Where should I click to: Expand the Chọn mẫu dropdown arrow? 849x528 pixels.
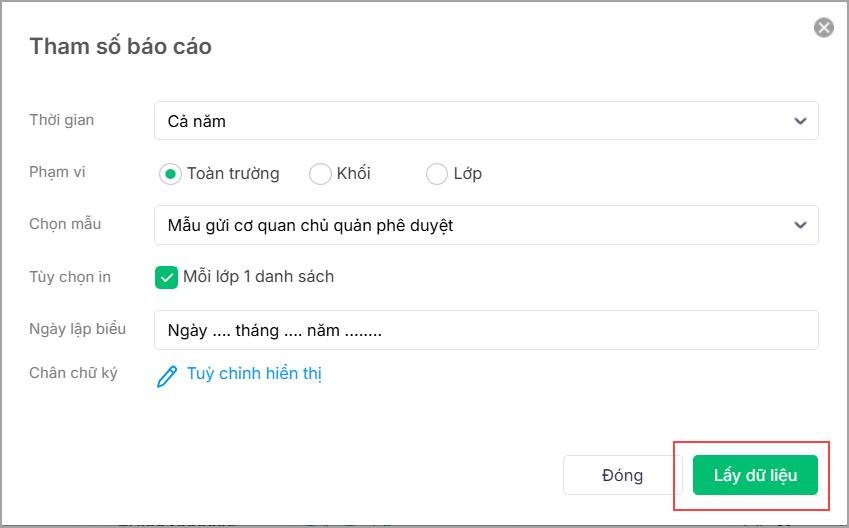pyautogui.click(x=800, y=225)
